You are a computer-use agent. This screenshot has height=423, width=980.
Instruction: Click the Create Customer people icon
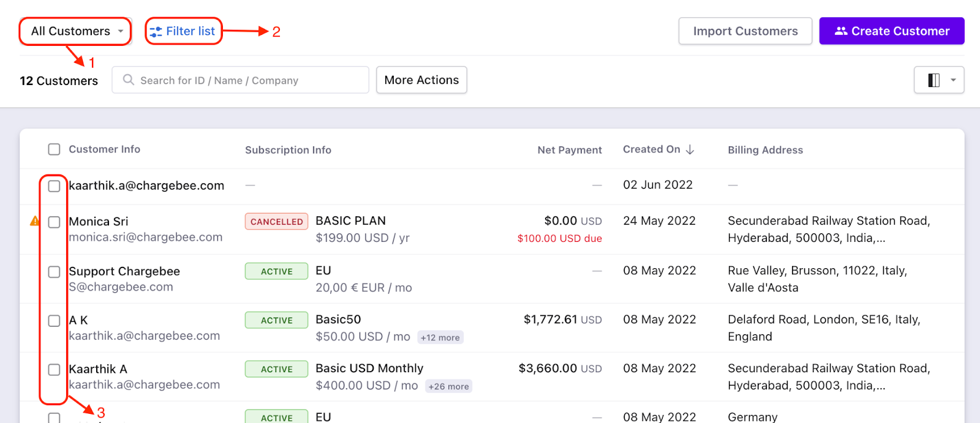click(841, 31)
